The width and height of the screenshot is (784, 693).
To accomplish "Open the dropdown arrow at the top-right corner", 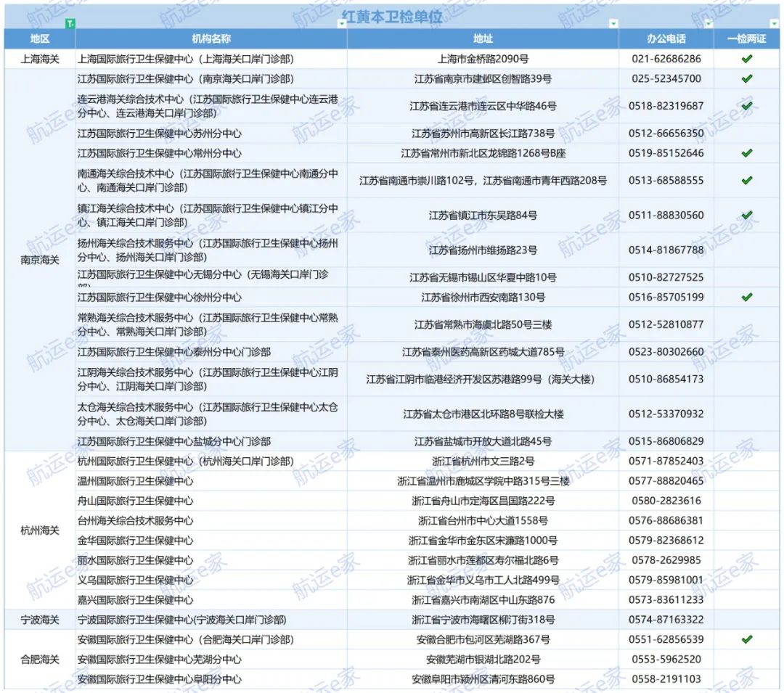I will 774,24.
